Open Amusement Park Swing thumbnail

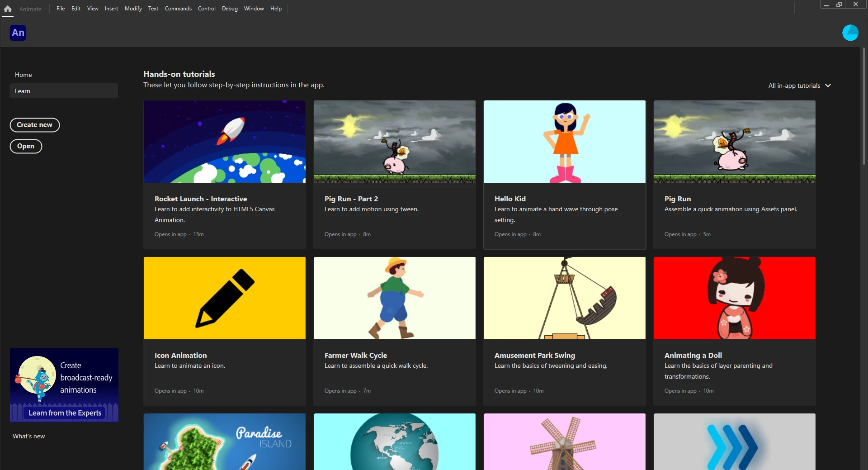pyautogui.click(x=565, y=298)
